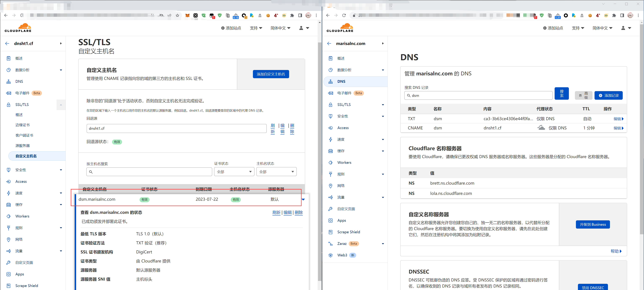Screen dimensions: 644x290
Task: Click the DNS search button
Action: pyautogui.click(x=561, y=93)
